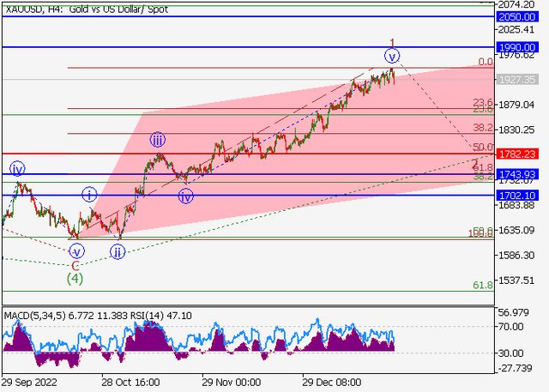Image resolution: width=549 pixels, height=392 pixels.
Task: Select the blue 1990.00 price level tag
Action: point(517,47)
